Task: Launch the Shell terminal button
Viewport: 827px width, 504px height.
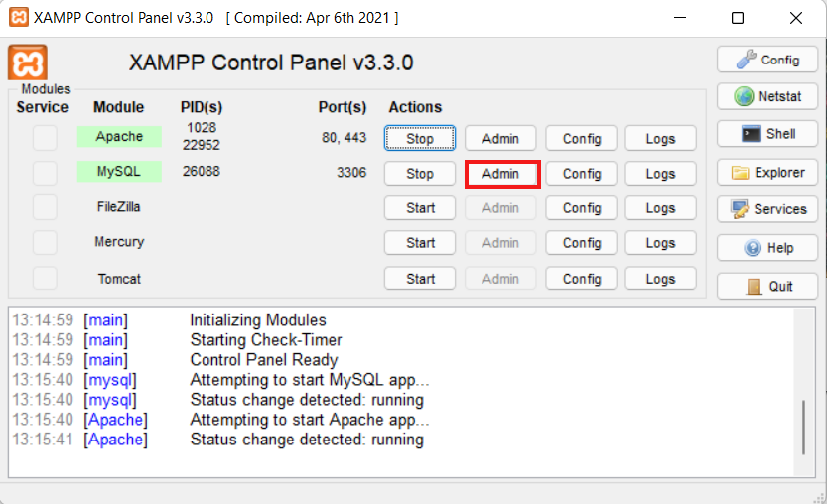Action: [767, 134]
